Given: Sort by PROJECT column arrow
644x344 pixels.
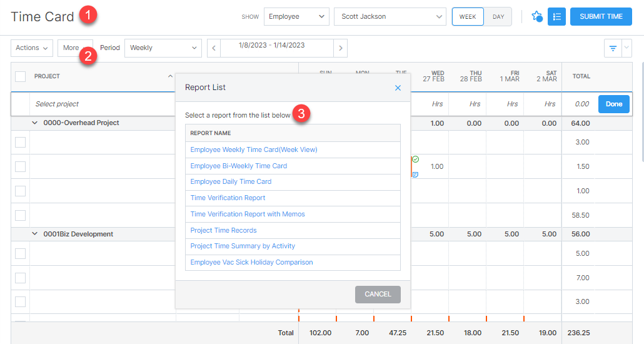Looking at the screenshot, I should tap(170, 76).
